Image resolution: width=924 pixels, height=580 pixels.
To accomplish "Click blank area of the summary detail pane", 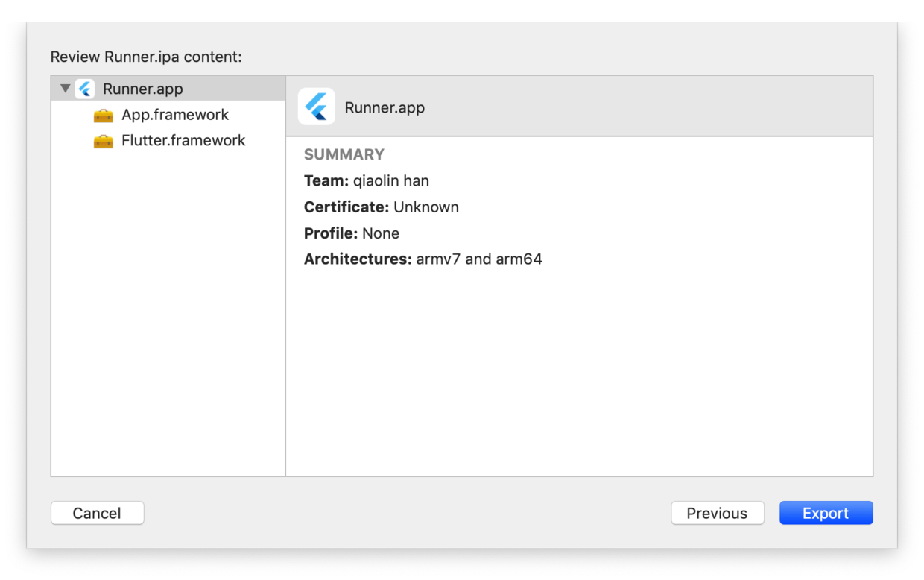I will tap(579, 373).
